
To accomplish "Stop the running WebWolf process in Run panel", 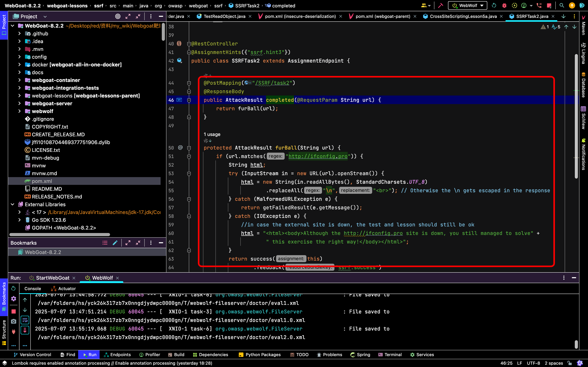I will pos(14,311).
